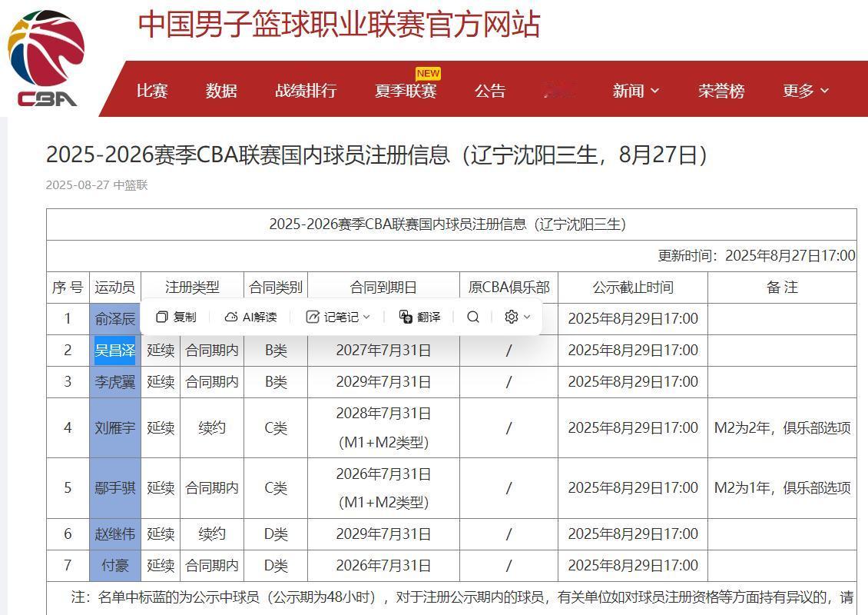
Task: Open the 公告 navigation tab
Action: 490,90
